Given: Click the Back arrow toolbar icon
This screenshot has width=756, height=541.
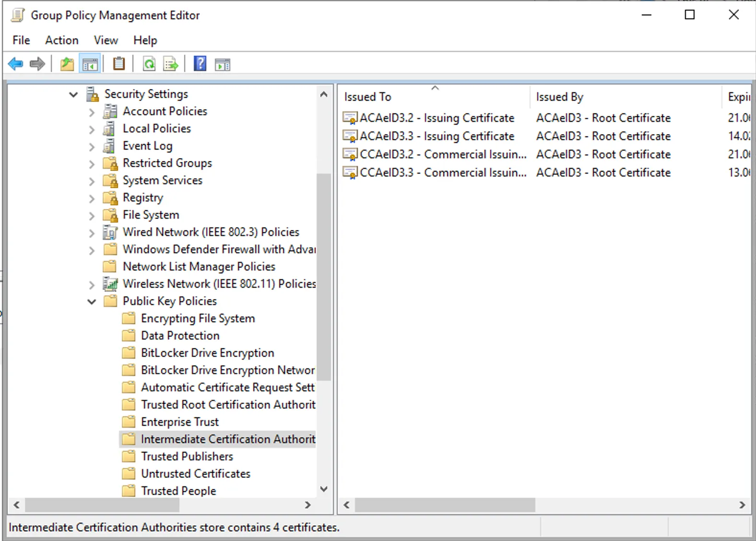Looking at the screenshot, I should (16, 64).
